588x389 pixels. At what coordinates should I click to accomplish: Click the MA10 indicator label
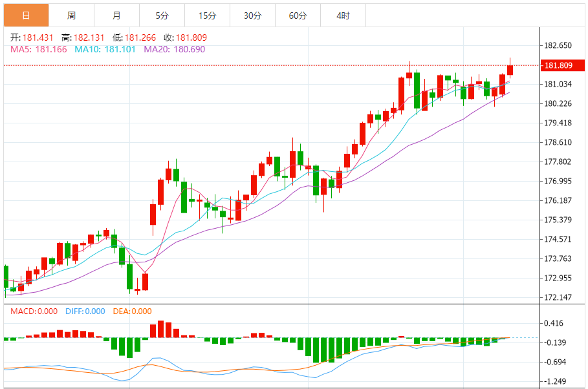pyautogui.click(x=105, y=48)
